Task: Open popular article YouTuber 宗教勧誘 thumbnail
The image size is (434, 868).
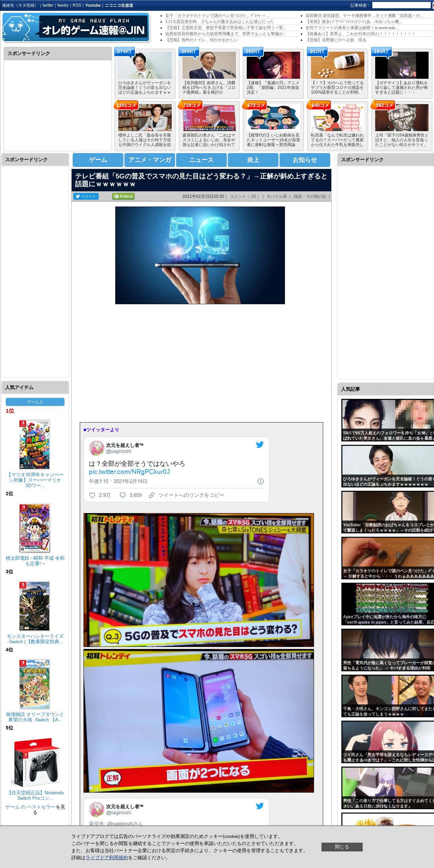Action: [388, 512]
